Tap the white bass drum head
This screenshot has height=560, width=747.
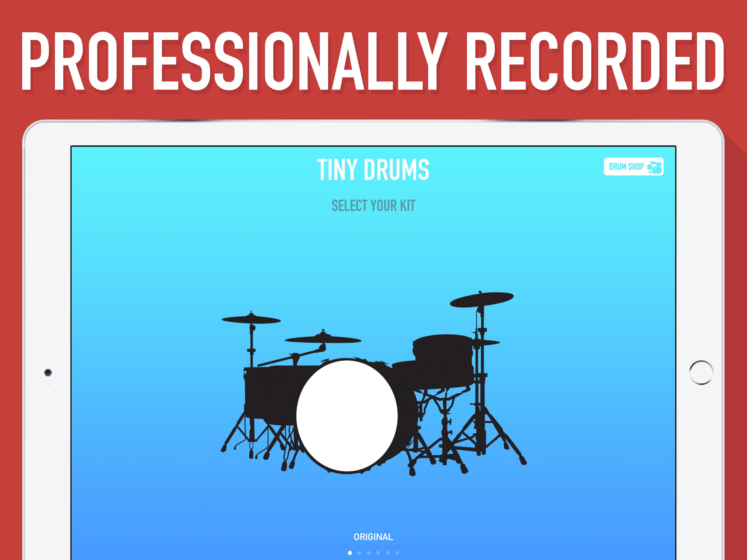click(x=347, y=416)
